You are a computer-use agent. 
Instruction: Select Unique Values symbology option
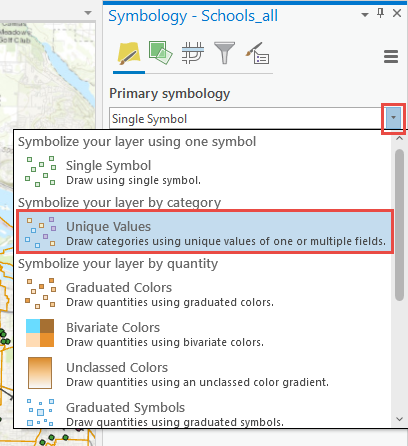click(205, 232)
